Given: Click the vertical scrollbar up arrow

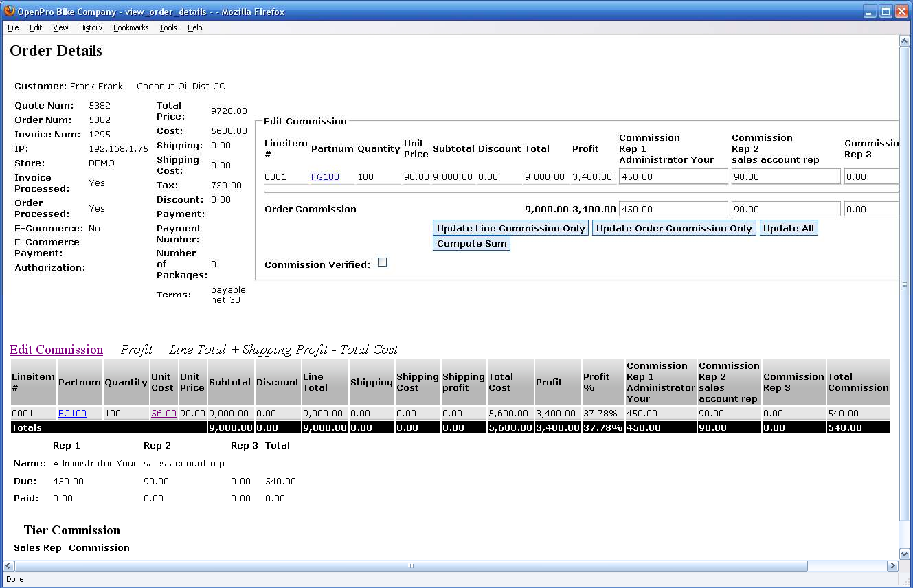Looking at the screenshot, I should [904, 41].
